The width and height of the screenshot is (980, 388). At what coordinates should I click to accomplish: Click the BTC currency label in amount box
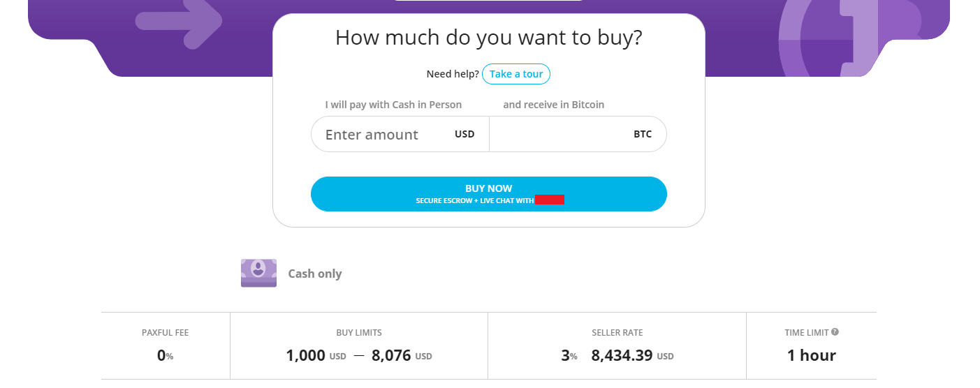643,134
